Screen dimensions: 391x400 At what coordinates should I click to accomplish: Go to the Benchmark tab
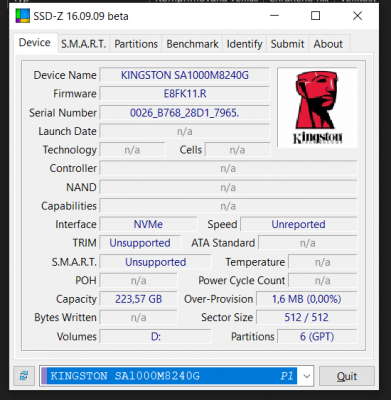pos(192,44)
